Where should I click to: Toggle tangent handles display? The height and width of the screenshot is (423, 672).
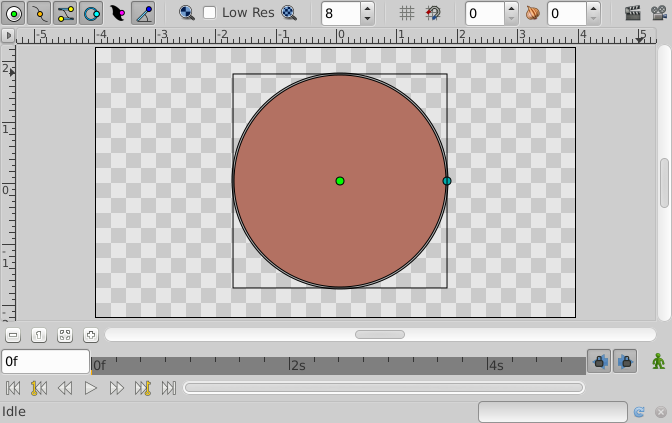(x=66, y=13)
